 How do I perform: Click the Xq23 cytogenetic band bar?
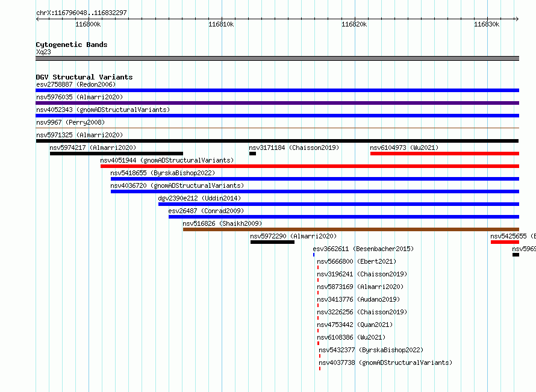(x=277, y=58)
